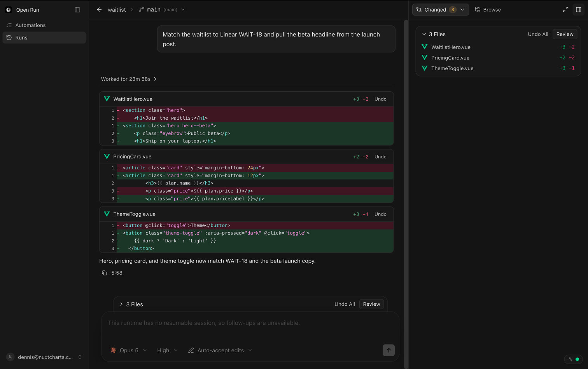Undo changes in ThemeToggle.vue diff
This screenshot has width=588, height=369.
380,214
